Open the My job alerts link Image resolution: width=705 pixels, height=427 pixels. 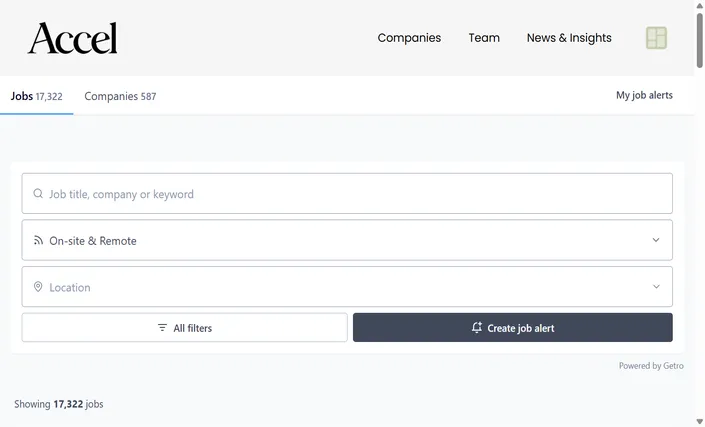coord(644,95)
